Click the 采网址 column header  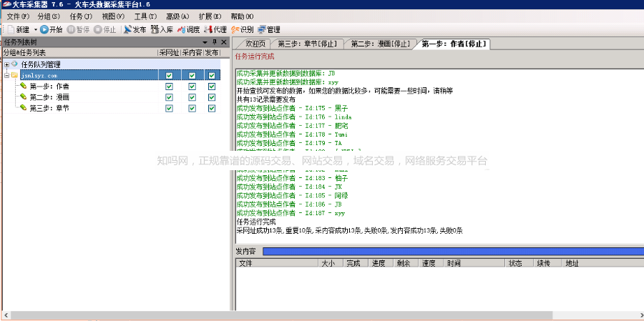tap(170, 53)
